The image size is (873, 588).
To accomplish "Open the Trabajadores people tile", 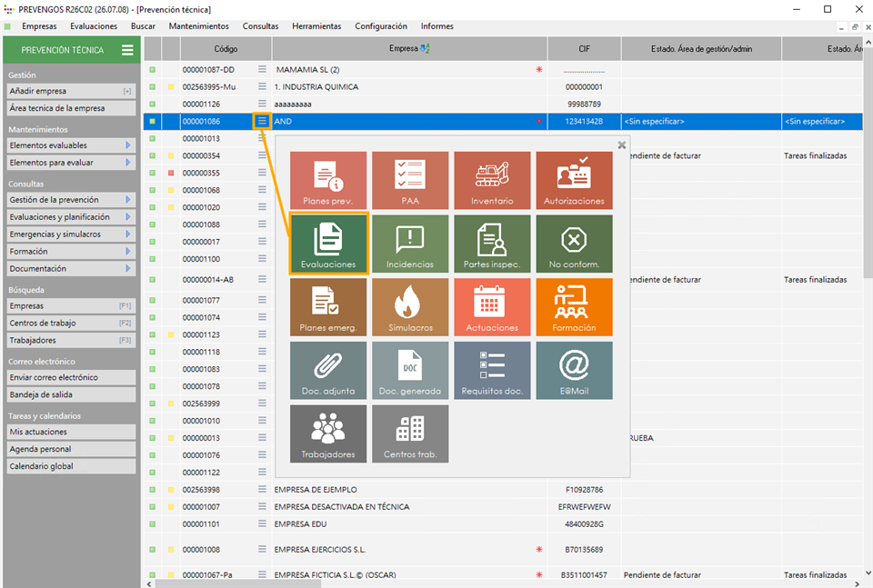I will [328, 434].
